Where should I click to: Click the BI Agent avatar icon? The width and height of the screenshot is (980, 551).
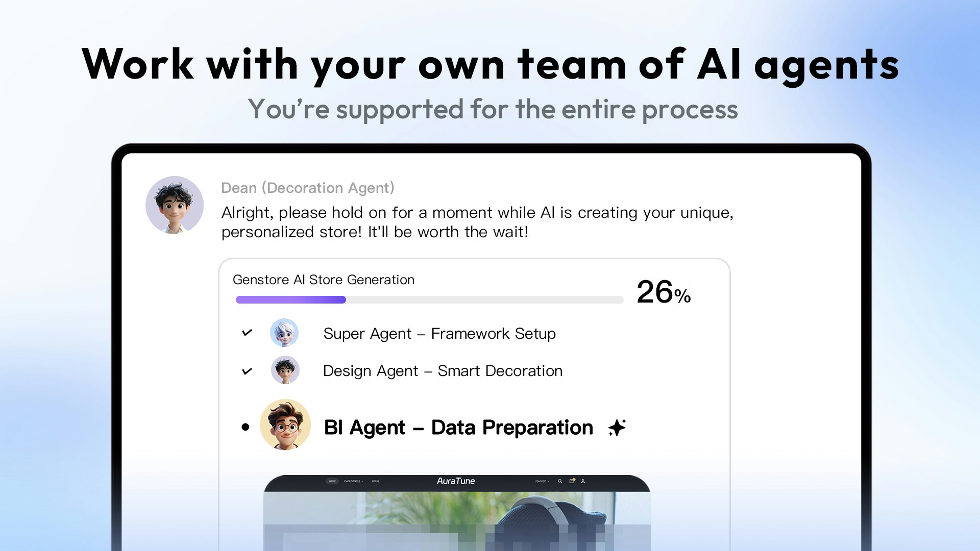[285, 425]
